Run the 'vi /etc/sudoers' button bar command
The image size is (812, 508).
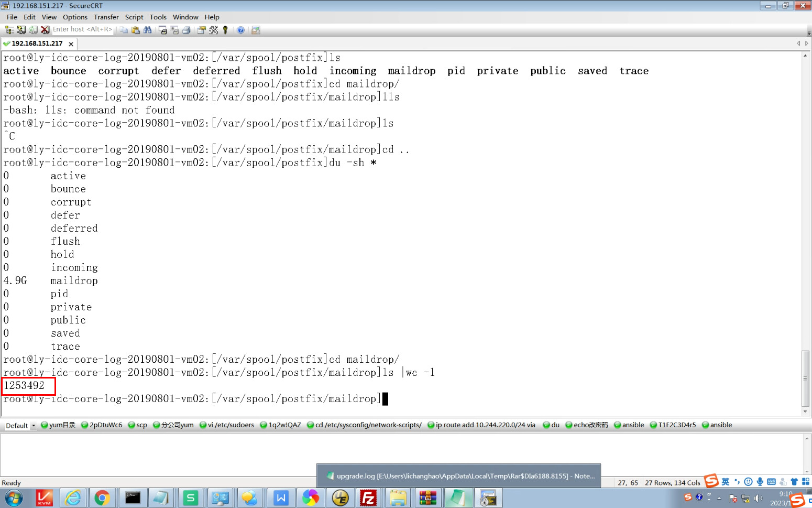coord(227,425)
